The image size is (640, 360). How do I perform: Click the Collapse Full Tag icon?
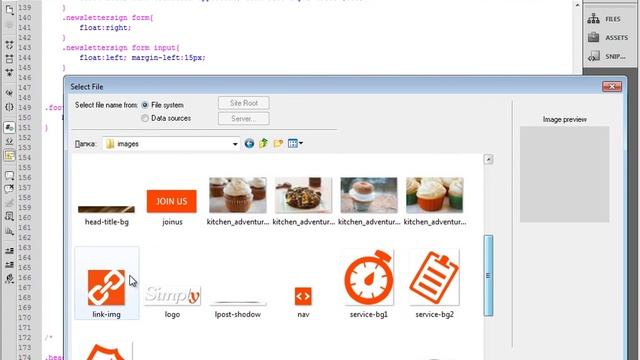point(9,45)
